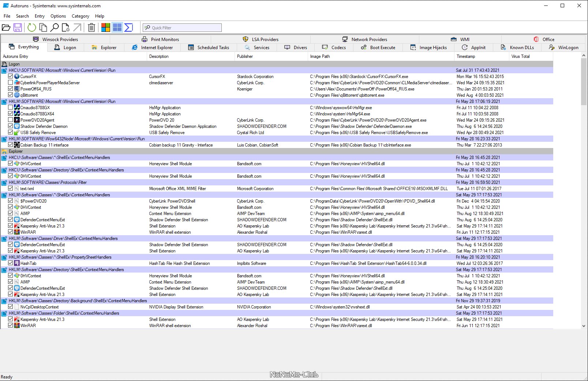The width and height of the screenshot is (588, 381).
Task: Click the USB Safely Remove entry icon
Action: [17, 133]
